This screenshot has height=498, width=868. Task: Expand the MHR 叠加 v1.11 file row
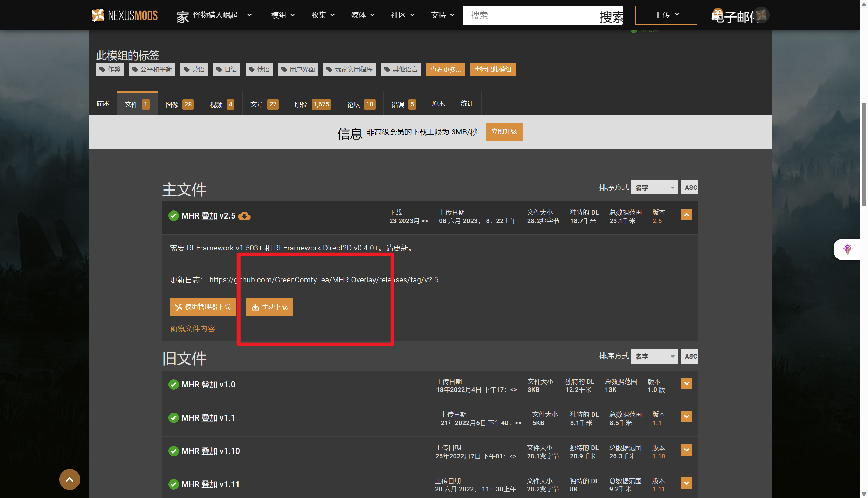tap(686, 483)
